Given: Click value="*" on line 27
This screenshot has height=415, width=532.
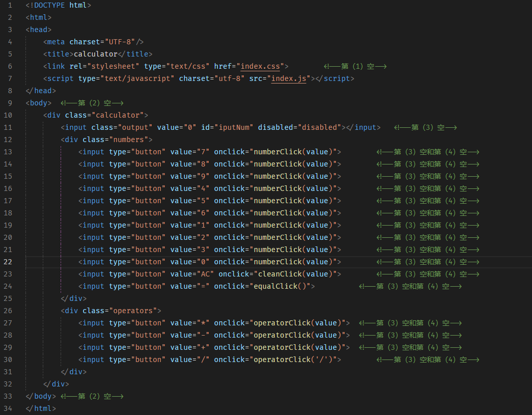Looking at the screenshot, I should click(190, 323).
